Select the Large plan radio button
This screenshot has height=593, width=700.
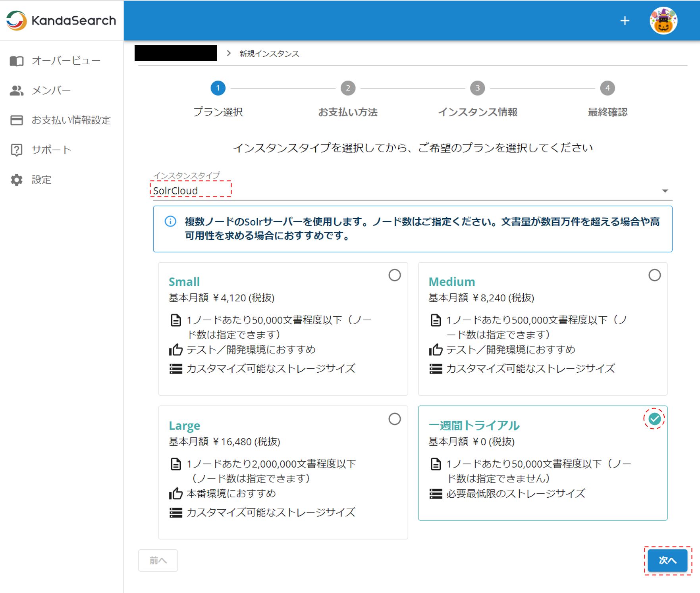pos(395,419)
